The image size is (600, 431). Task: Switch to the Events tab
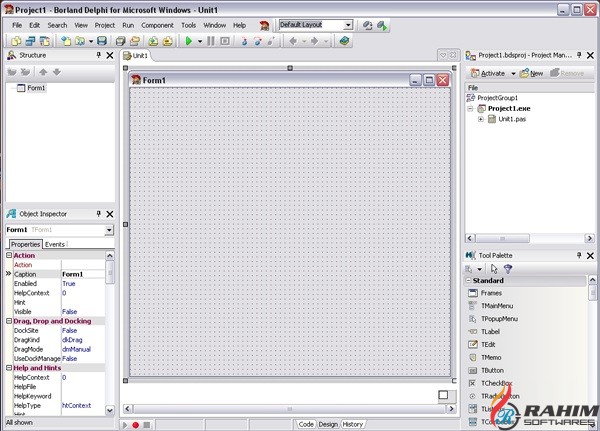(55, 244)
